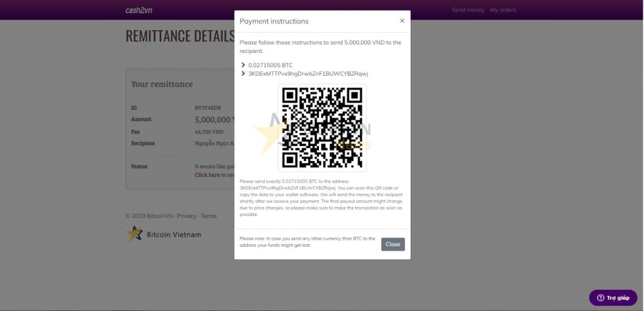Screen dimensions: 644x311
Task: Select the bitcoin address line above QR code
Action: [308, 74]
